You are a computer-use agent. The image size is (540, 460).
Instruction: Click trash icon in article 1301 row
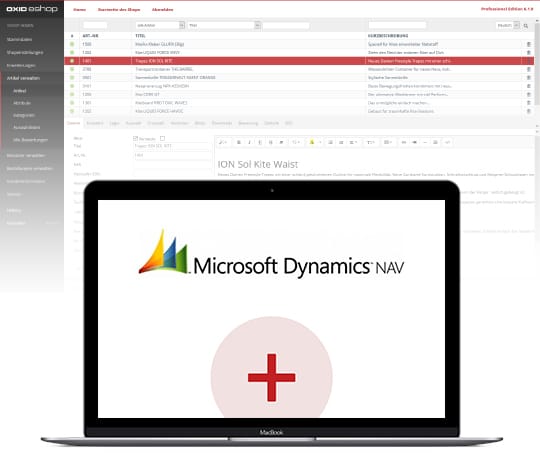[x=529, y=103]
